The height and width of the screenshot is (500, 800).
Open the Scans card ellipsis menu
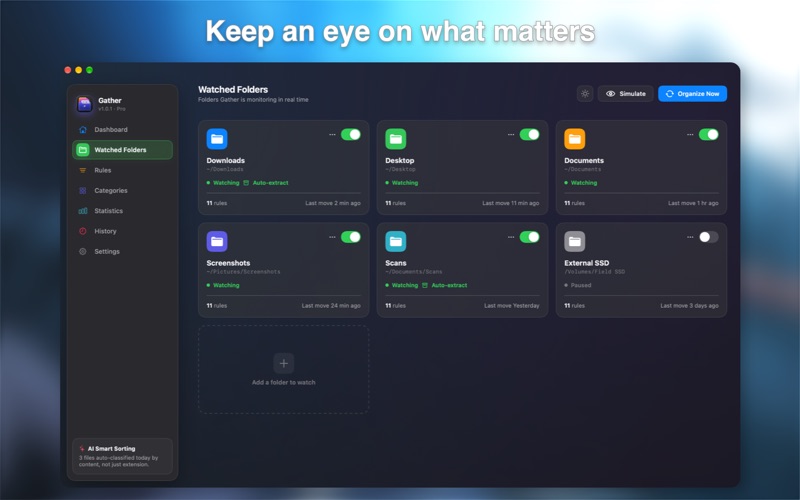511,237
